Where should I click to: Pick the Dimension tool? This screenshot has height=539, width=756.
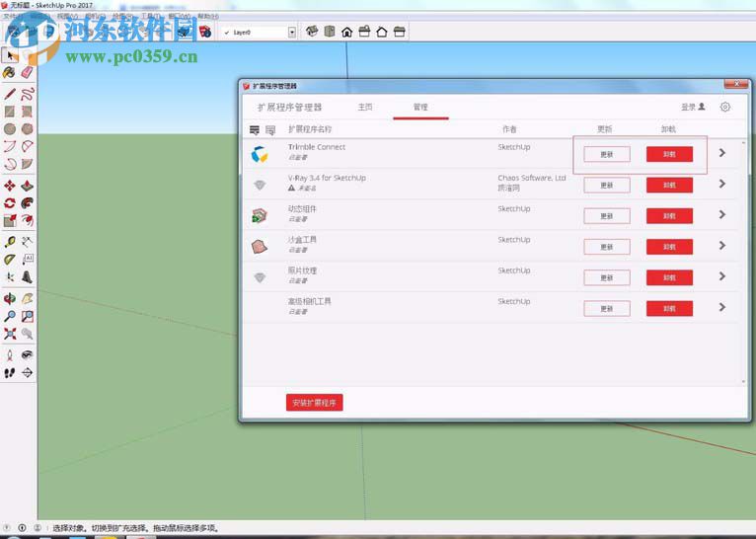point(28,242)
